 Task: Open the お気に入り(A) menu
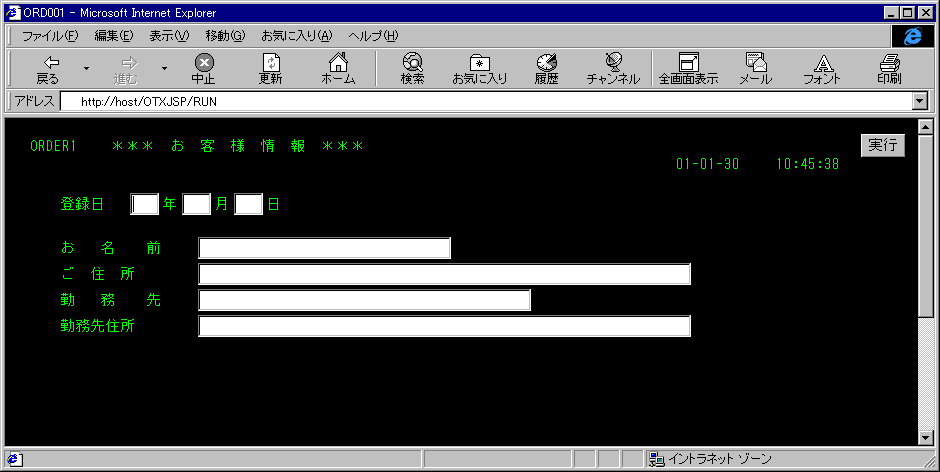297,36
